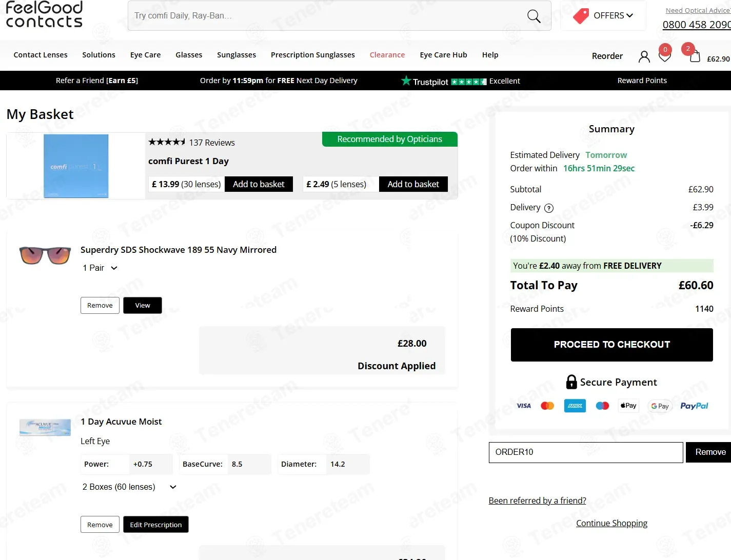Click the Reorder link
This screenshot has width=731, height=560.
607,56
